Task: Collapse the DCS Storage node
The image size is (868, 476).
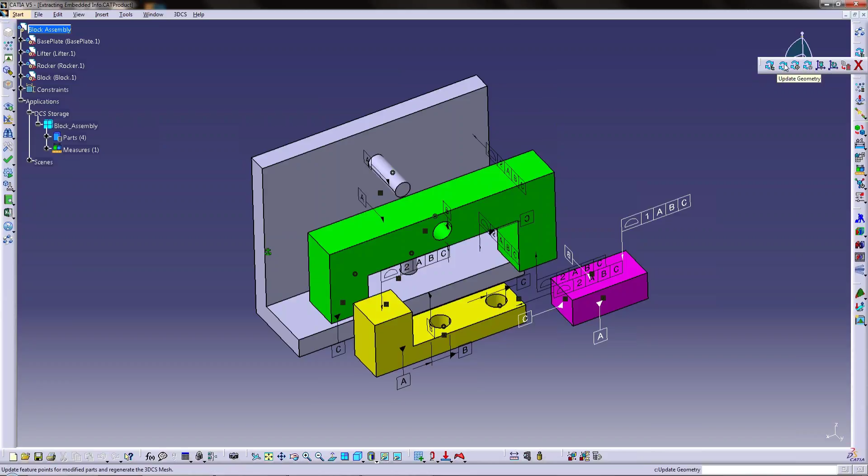Action: pos(29,112)
